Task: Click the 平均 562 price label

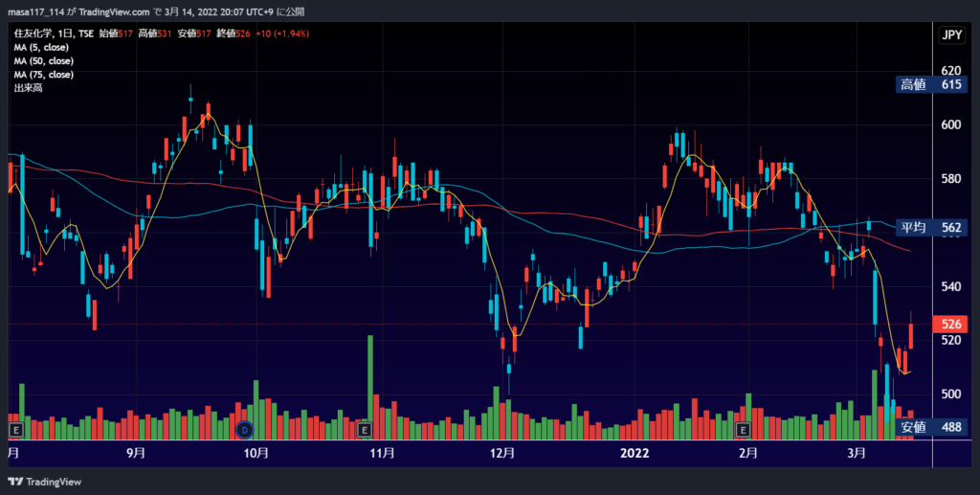Action: pos(931,228)
